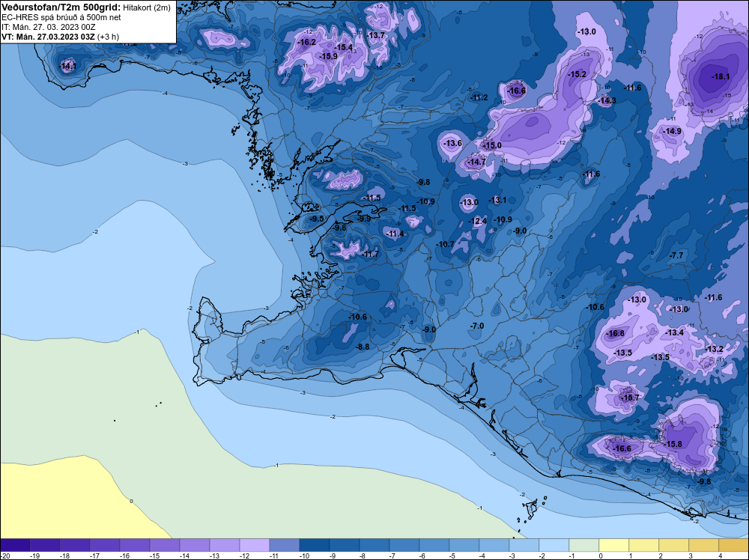Pick the legend swatch between -15 and -14
This screenshot has width=749, height=560.
point(165,545)
